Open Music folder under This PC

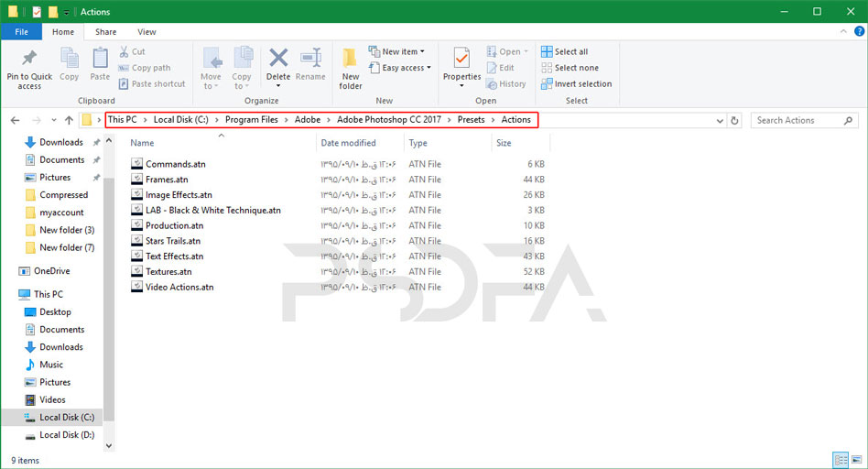click(x=51, y=365)
